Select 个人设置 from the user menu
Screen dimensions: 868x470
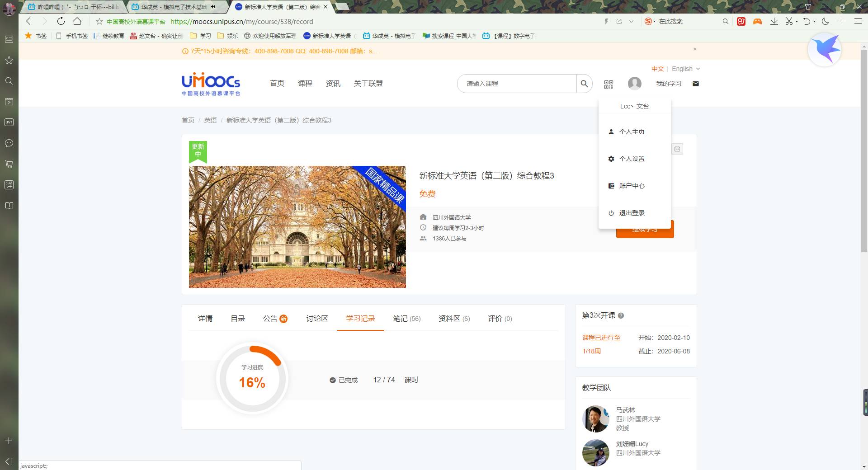pos(632,159)
